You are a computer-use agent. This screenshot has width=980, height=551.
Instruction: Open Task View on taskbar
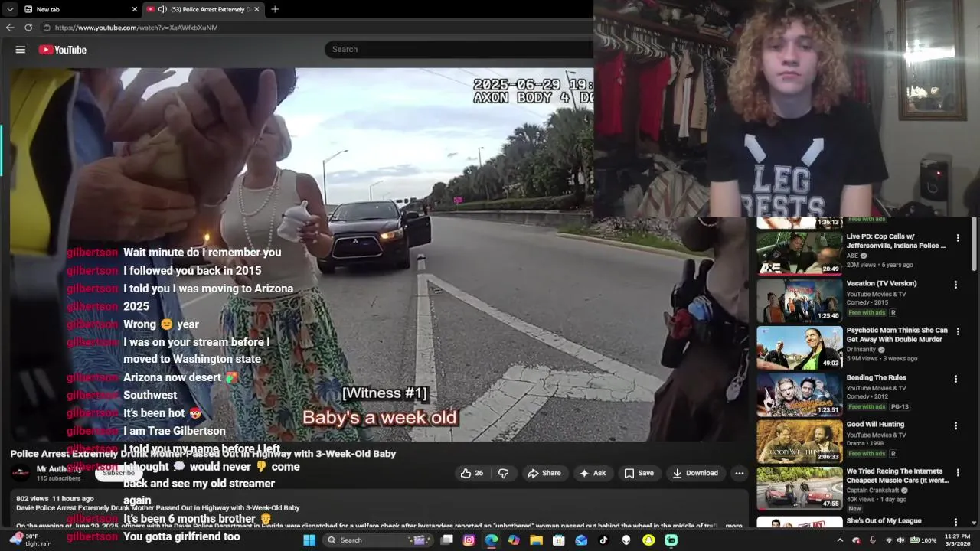pyautogui.click(x=447, y=540)
